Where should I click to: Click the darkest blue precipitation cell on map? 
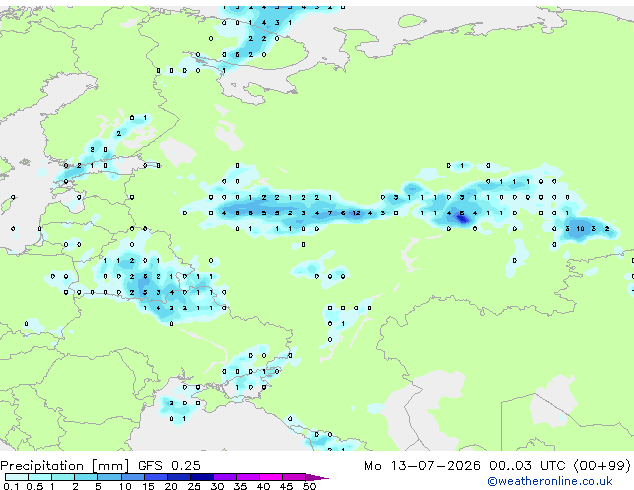point(462,219)
